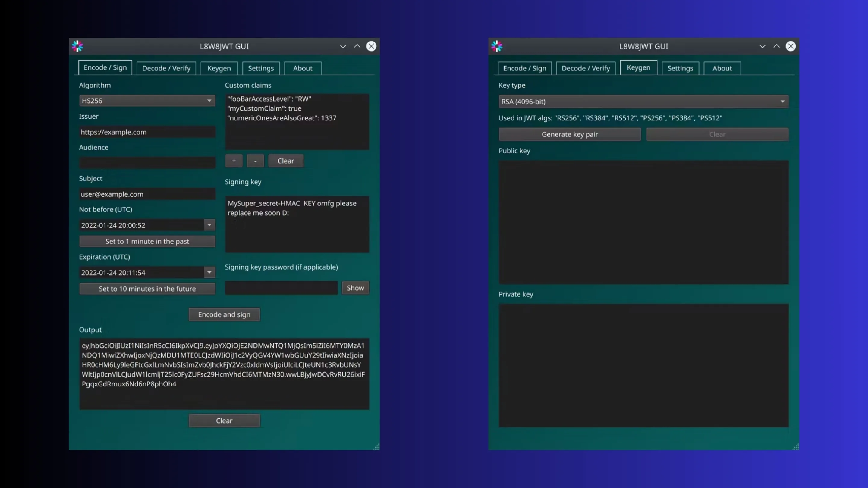Maximize the left L8W8JWT window
Screen dimensions: 868x488
click(357, 46)
